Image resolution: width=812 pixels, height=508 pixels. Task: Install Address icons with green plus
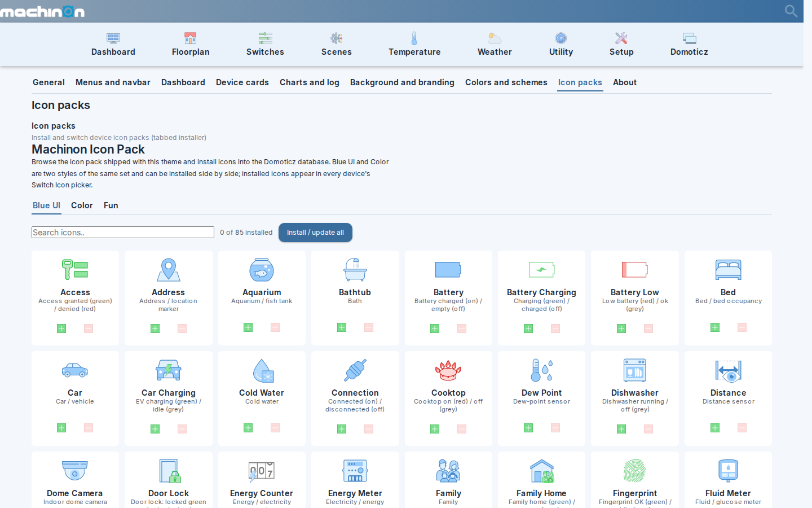pos(155,329)
